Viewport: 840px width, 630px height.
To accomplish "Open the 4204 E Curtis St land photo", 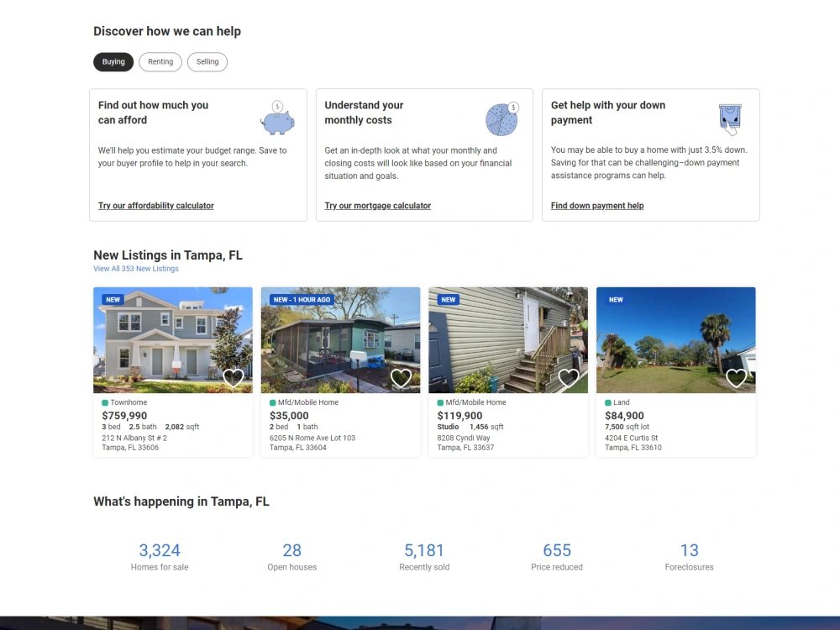I will pyautogui.click(x=675, y=340).
